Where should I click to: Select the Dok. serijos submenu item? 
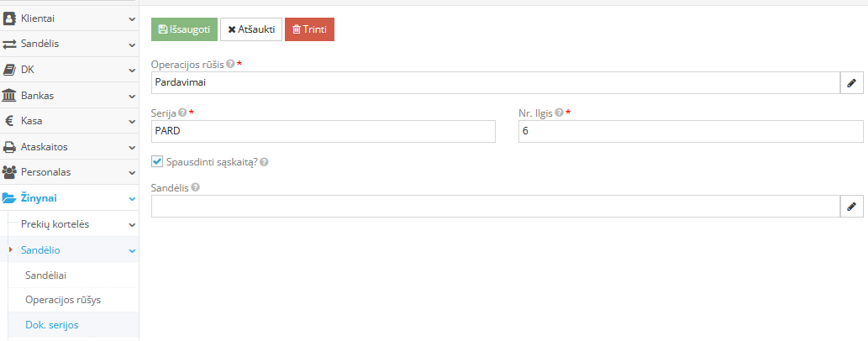(x=51, y=324)
